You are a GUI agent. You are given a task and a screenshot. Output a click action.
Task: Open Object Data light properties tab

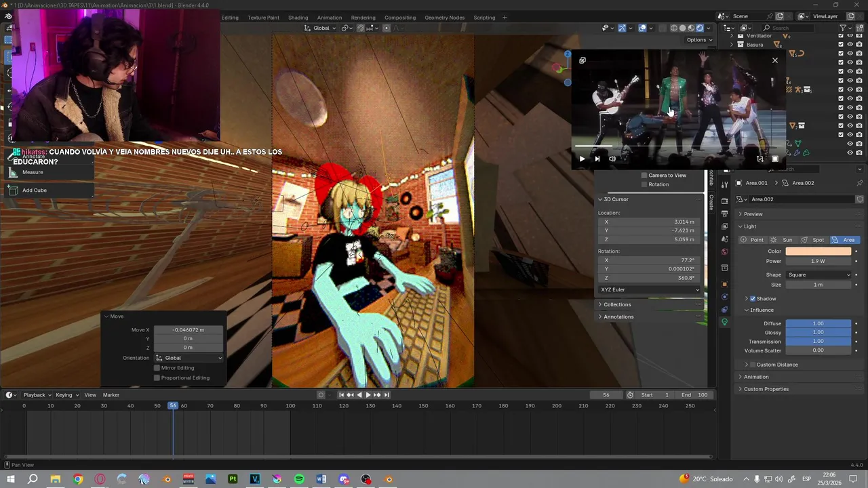pos(724,322)
